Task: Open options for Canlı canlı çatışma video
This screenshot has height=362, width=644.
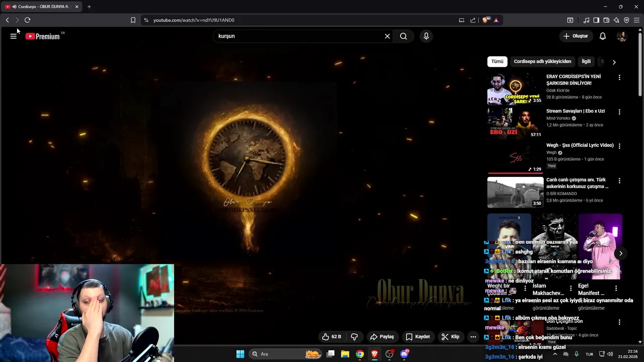Action: point(619,180)
